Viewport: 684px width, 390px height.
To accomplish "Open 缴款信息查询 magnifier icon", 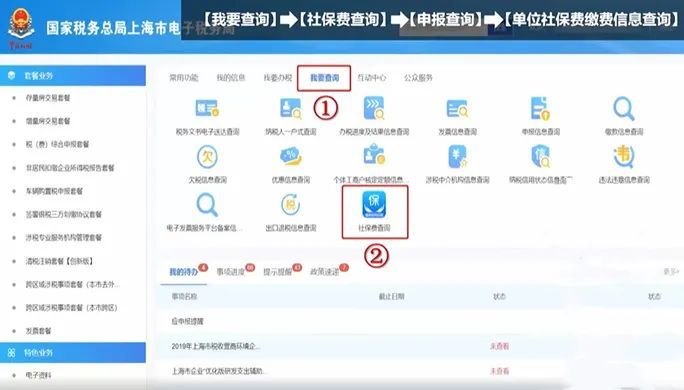I will click(x=624, y=108).
